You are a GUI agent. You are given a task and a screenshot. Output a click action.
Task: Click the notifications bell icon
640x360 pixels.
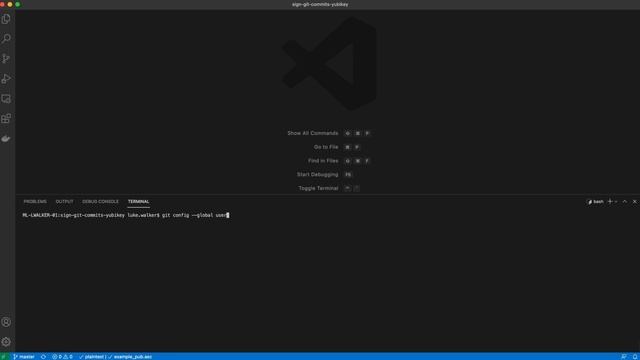click(x=635, y=357)
